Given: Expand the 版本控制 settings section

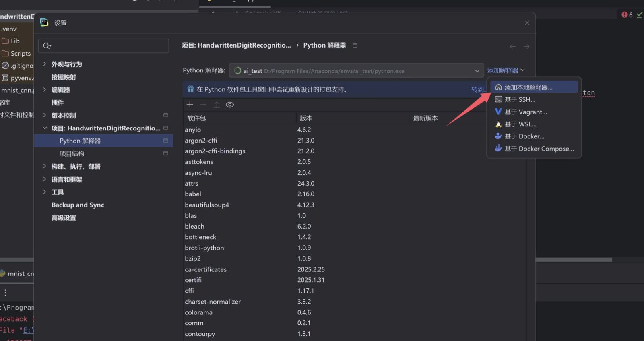Looking at the screenshot, I should click(45, 115).
